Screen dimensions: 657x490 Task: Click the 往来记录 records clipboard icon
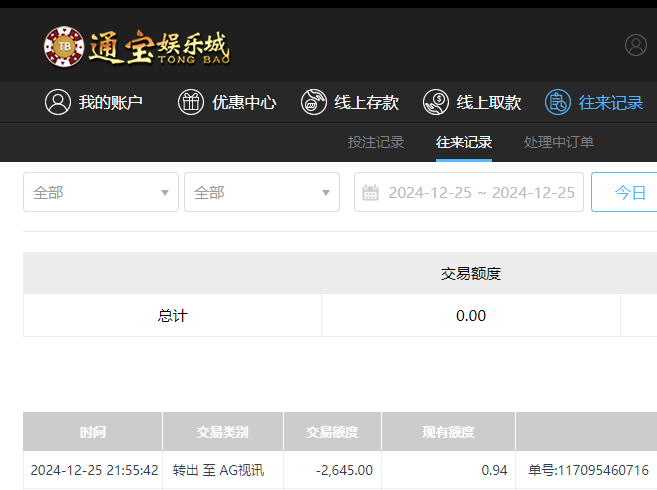coord(558,102)
